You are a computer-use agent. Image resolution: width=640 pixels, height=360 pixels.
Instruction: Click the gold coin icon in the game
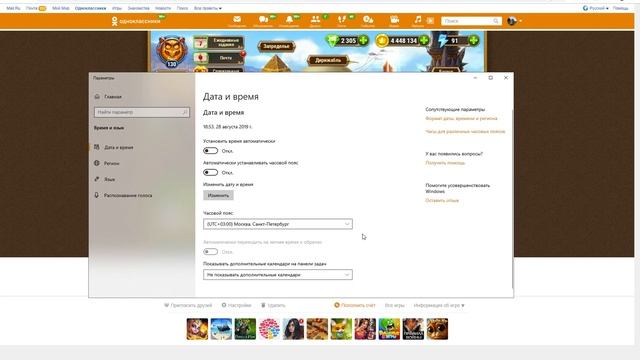click(x=382, y=40)
